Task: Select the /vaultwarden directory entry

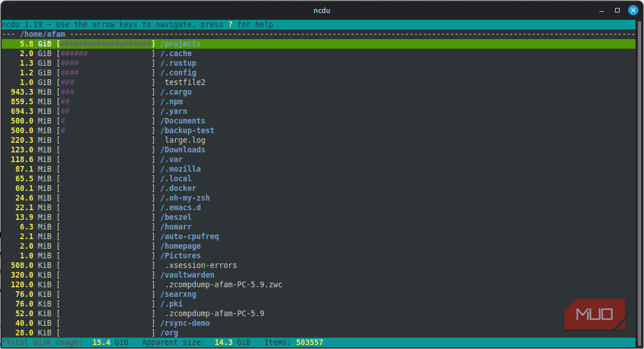Action: 187,275
